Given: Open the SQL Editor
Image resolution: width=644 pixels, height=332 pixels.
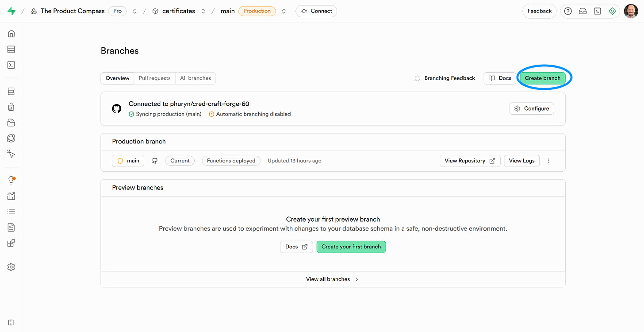Looking at the screenshot, I should pos(11,65).
